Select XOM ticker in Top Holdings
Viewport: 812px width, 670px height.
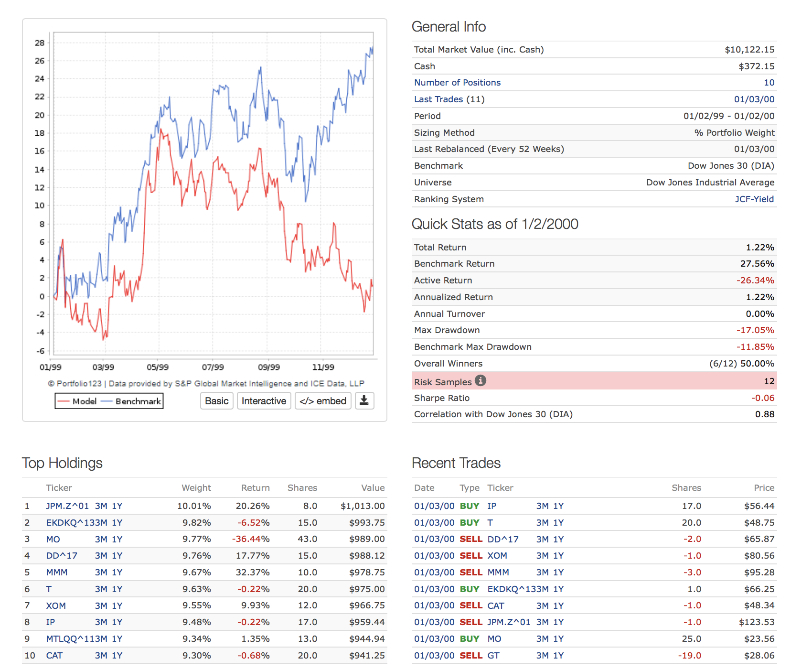pyautogui.click(x=56, y=606)
